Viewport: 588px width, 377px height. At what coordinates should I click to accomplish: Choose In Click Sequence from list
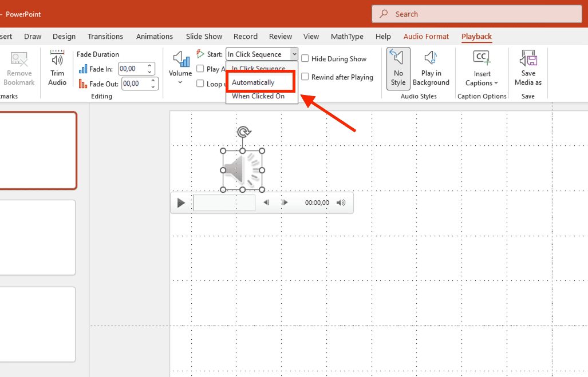point(258,69)
